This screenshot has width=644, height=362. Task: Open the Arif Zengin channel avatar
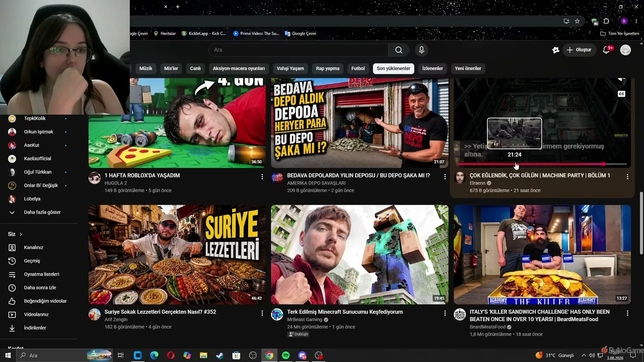(95, 314)
